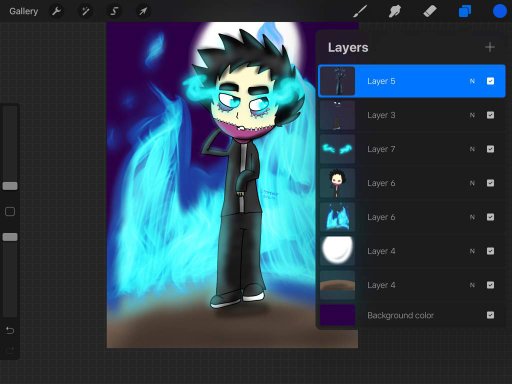Select the Paint brush tool

[x=360, y=11]
